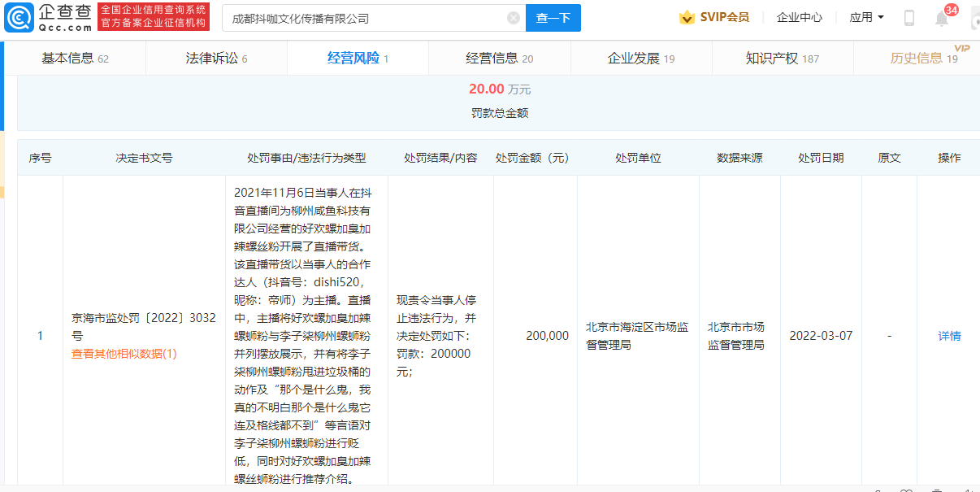This screenshot has height=492, width=980.
Task: Click the 数据来源 column header
Action: pos(739,158)
